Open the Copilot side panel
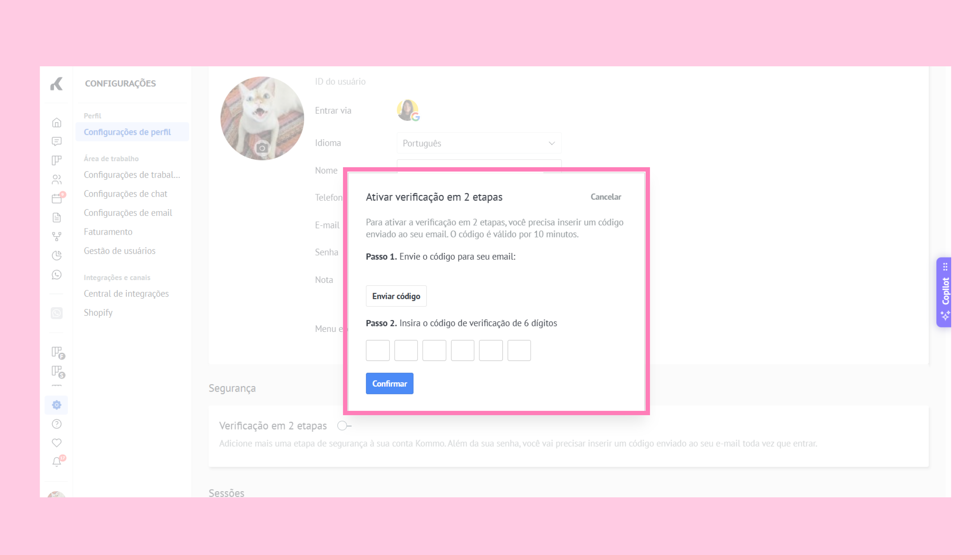The width and height of the screenshot is (980, 555). [x=944, y=292]
